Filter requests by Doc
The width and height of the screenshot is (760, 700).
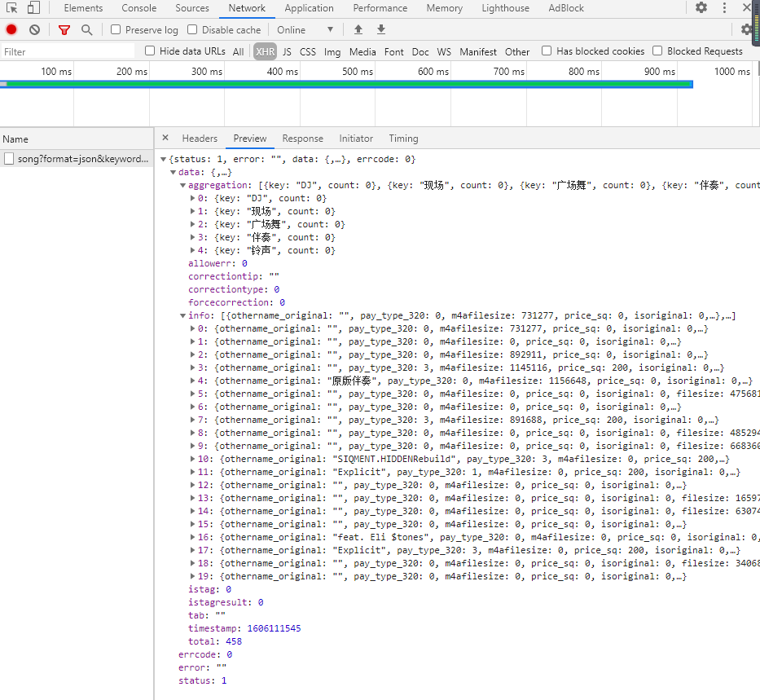(420, 52)
